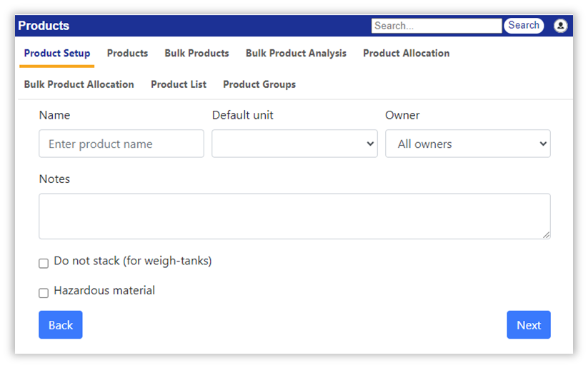This screenshot has height=368, width=588.
Task: Open Bulk Product Allocation tab
Action: pyautogui.click(x=79, y=84)
